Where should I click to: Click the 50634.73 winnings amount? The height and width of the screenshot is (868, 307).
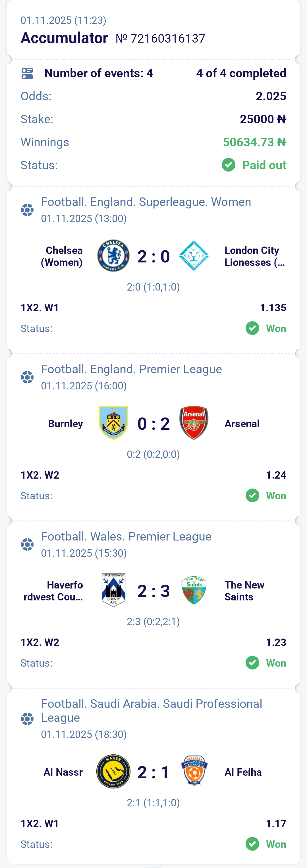tap(254, 142)
